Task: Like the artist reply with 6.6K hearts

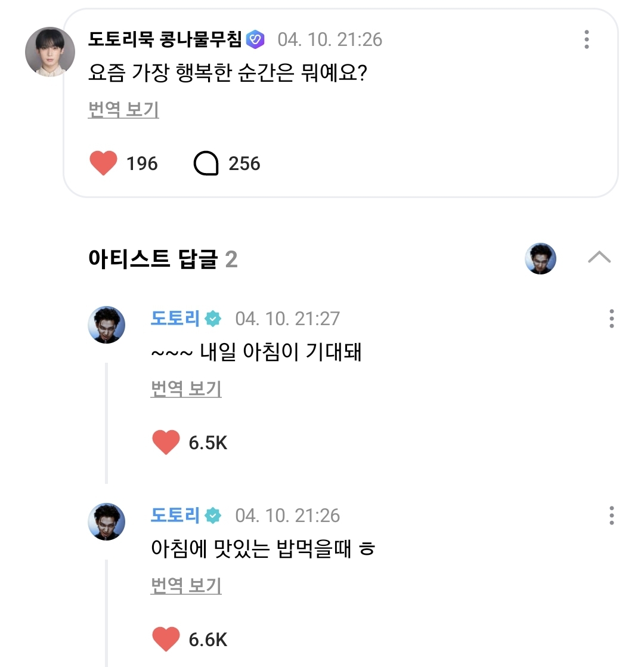Action: [x=166, y=640]
